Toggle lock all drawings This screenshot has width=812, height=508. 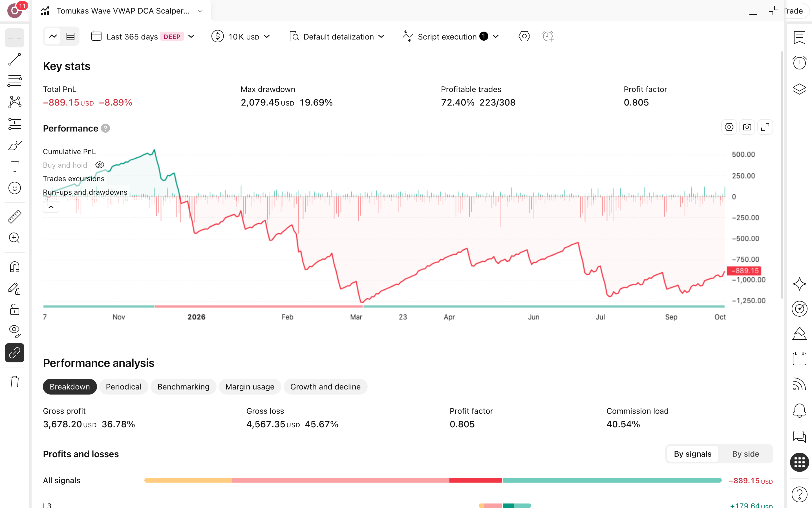pos(15,310)
